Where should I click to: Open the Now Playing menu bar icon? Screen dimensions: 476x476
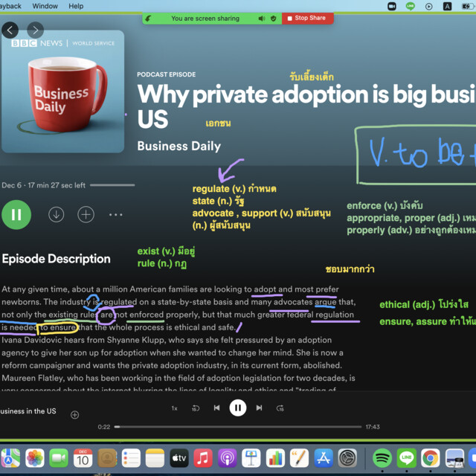point(428,7)
